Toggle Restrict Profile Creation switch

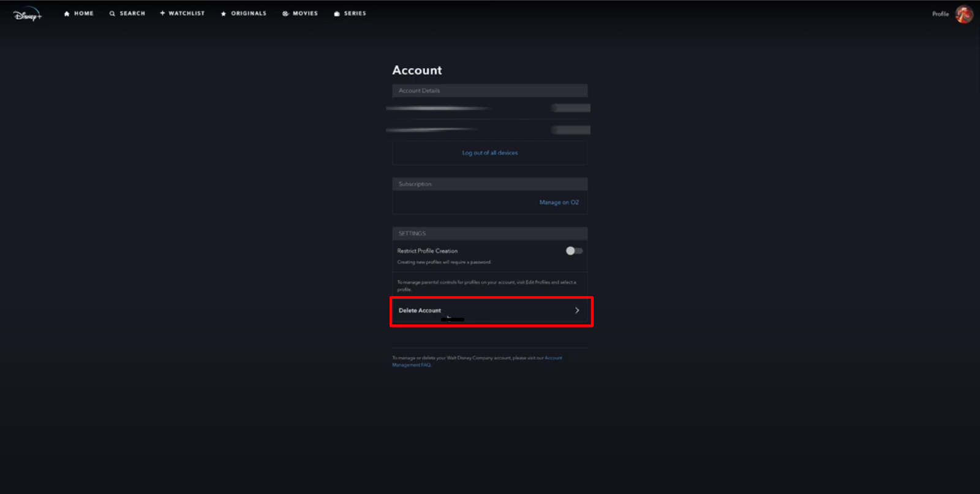pyautogui.click(x=574, y=251)
